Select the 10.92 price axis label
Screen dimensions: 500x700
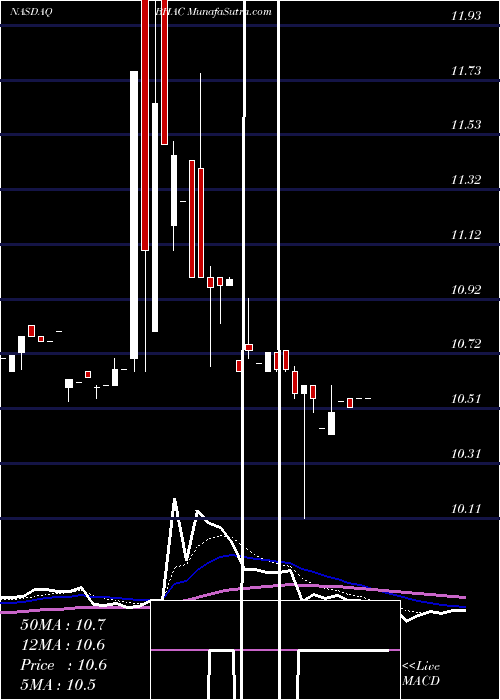pyautogui.click(x=466, y=290)
